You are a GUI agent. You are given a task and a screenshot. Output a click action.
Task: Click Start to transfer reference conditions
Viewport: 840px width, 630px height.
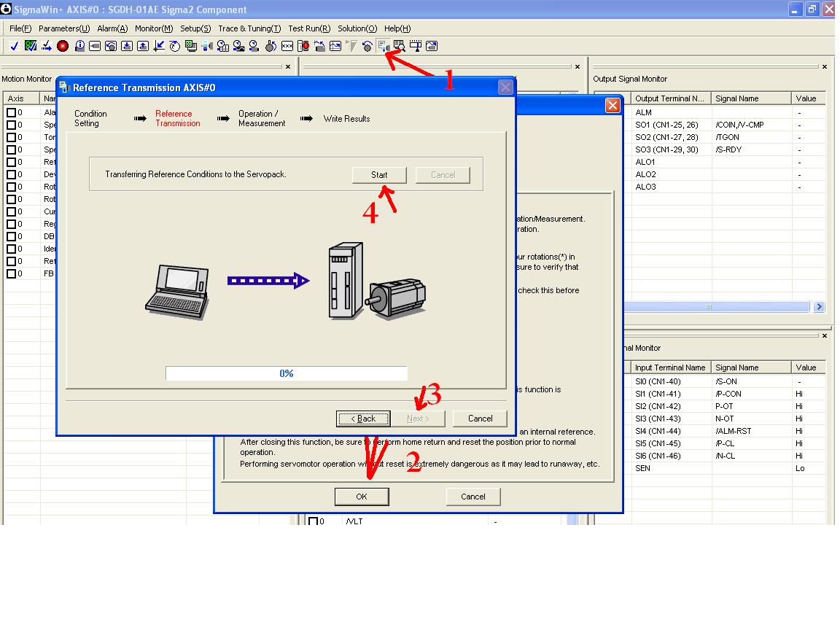click(379, 175)
